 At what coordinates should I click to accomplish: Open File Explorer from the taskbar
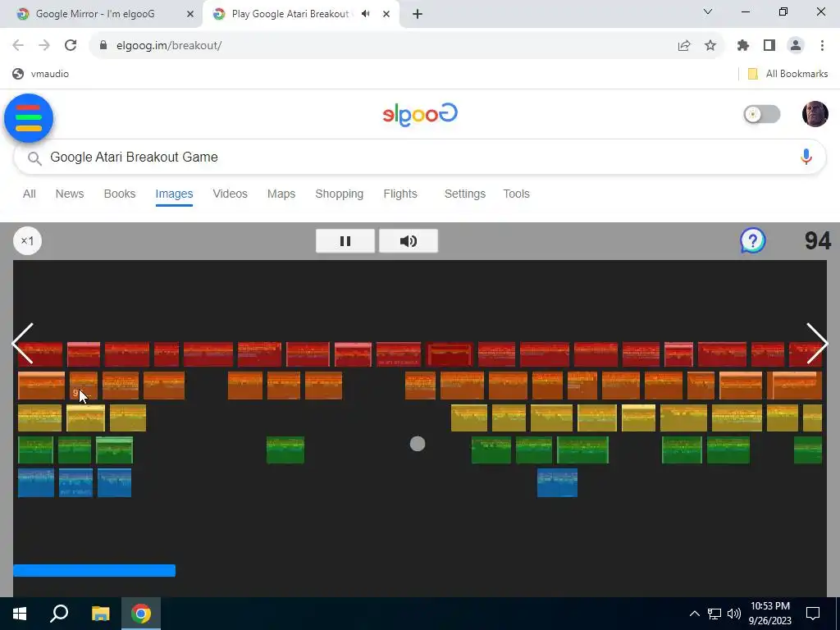tap(100, 614)
